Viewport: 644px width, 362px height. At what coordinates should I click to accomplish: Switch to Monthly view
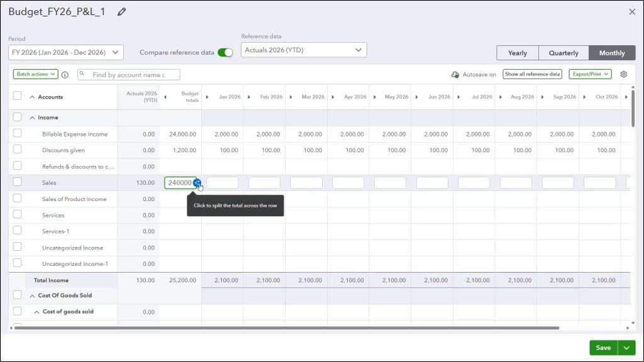pyautogui.click(x=612, y=53)
